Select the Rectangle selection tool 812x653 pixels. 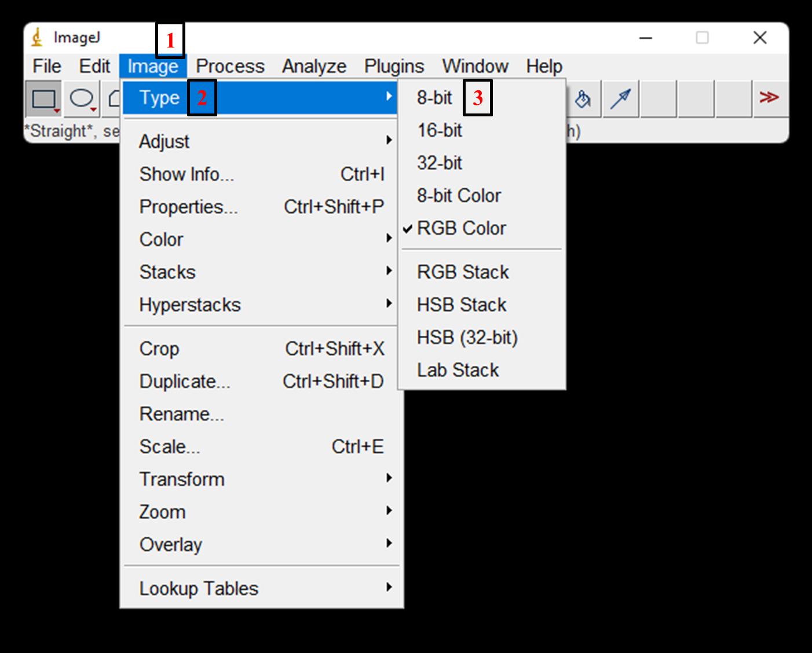(x=44, y=98)
